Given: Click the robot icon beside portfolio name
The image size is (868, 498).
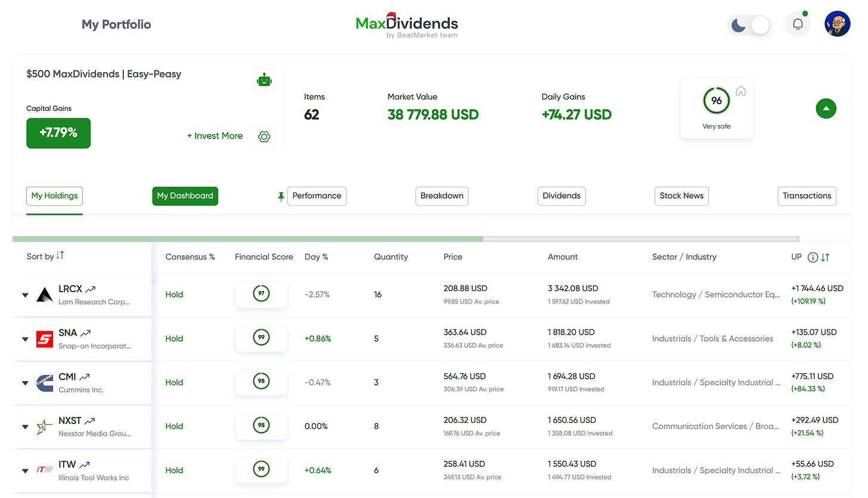Looking at the screenshot, I should 264,80.
